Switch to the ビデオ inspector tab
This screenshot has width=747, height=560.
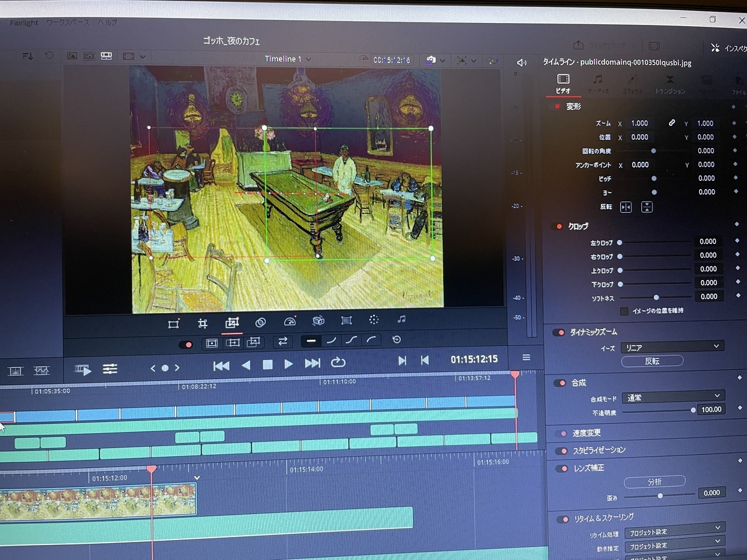[563, 83]
